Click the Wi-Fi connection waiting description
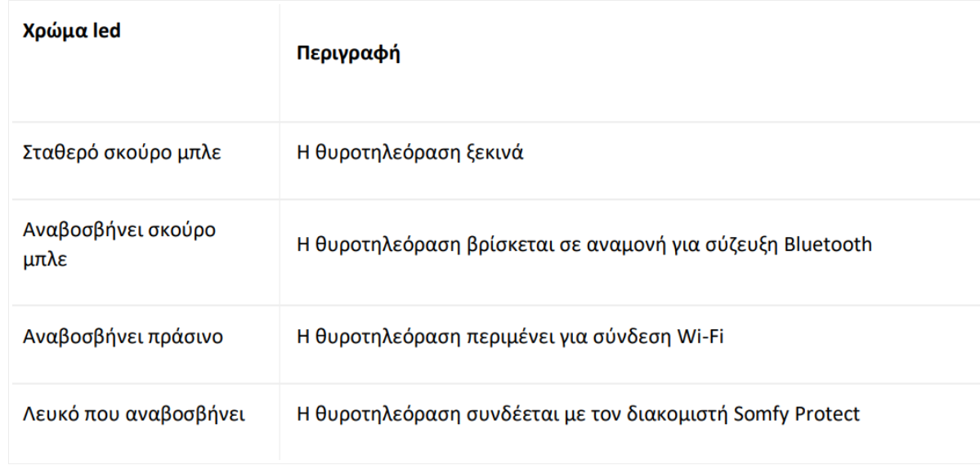The image size is (980, 465). (x=510, y=338)
